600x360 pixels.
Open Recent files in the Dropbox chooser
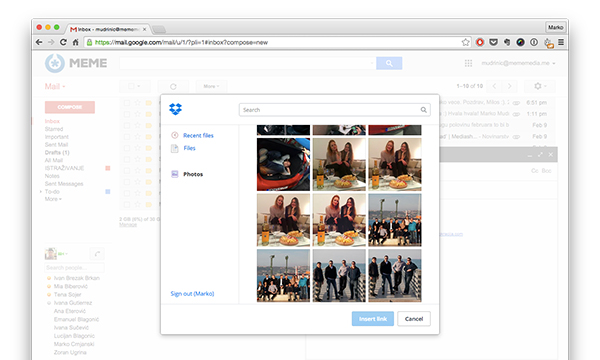(198, 135)
